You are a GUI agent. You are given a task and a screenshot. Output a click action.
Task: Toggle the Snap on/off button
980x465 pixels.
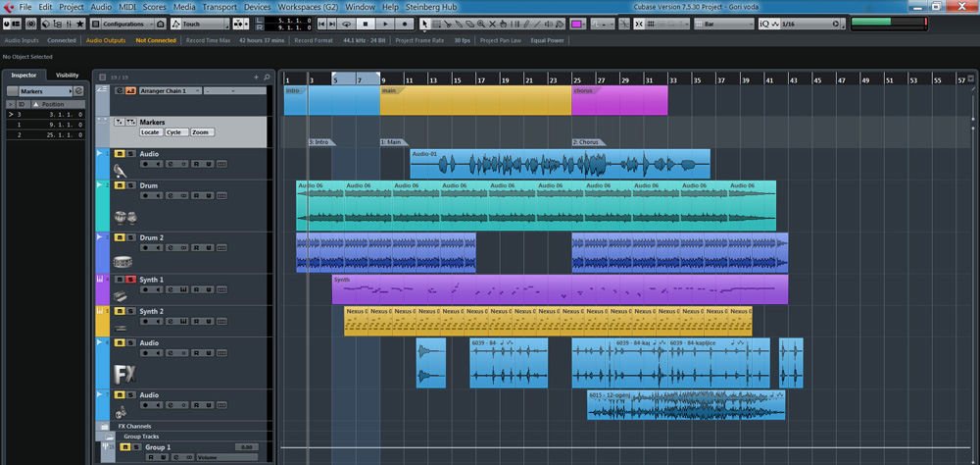[x=639, y=24]
